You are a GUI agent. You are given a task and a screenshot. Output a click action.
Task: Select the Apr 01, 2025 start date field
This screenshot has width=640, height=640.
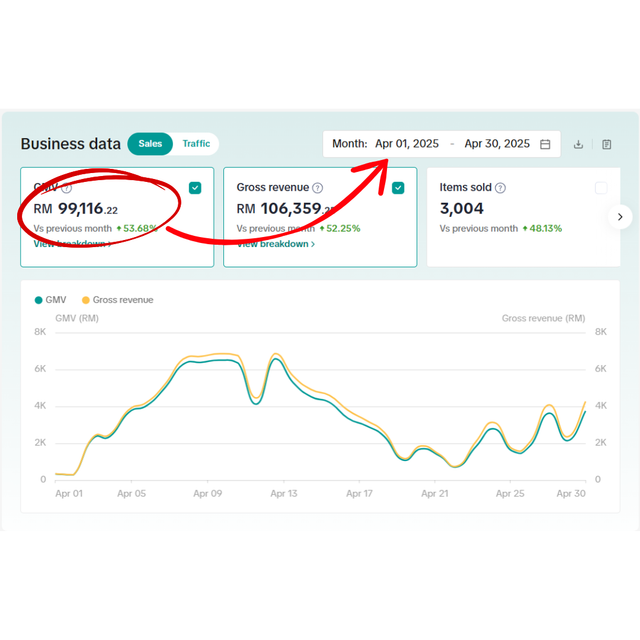pyautogui.click(x=407, y=144)
